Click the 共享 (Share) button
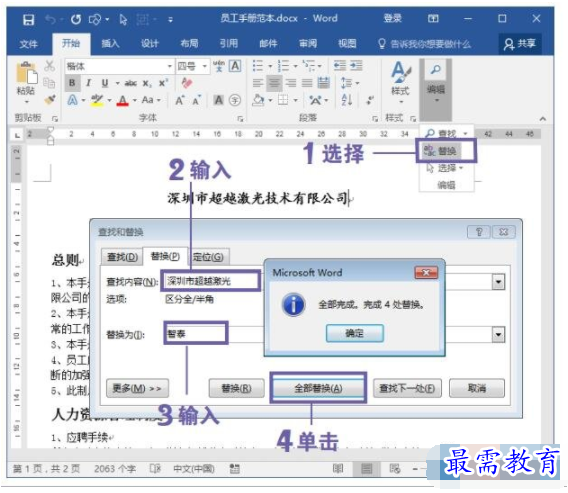568x493 pixels. (x=520, y=44)
